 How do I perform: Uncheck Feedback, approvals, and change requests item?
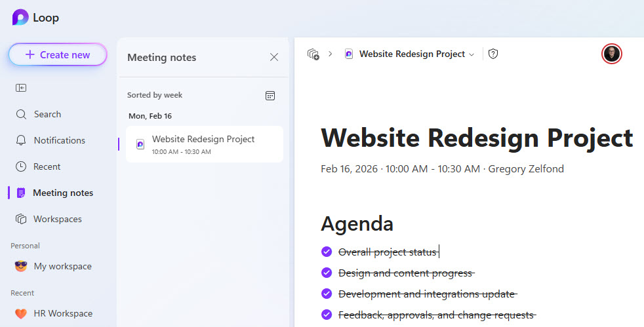click(x=327, y=315)
